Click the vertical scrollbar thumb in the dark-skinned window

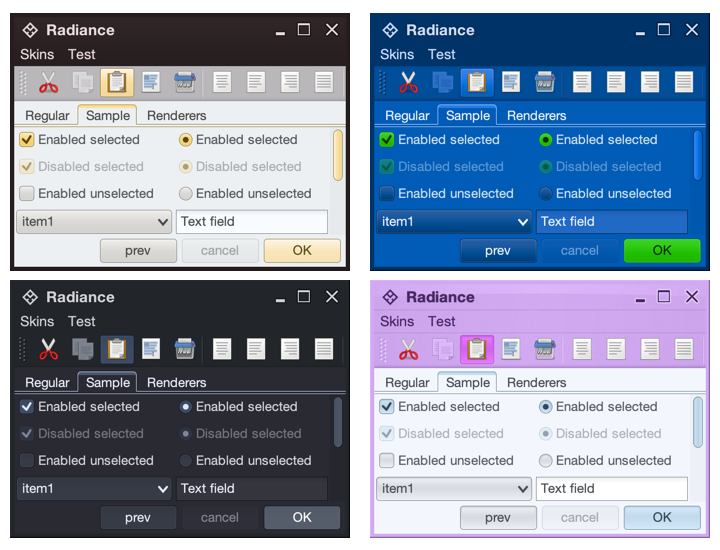pos(338,422)
